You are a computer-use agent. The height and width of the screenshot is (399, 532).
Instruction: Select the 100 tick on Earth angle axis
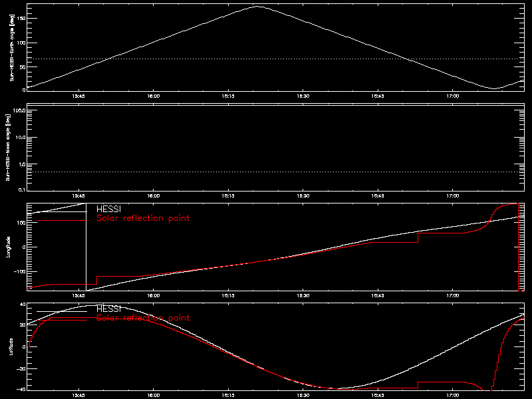pos(21,43)
